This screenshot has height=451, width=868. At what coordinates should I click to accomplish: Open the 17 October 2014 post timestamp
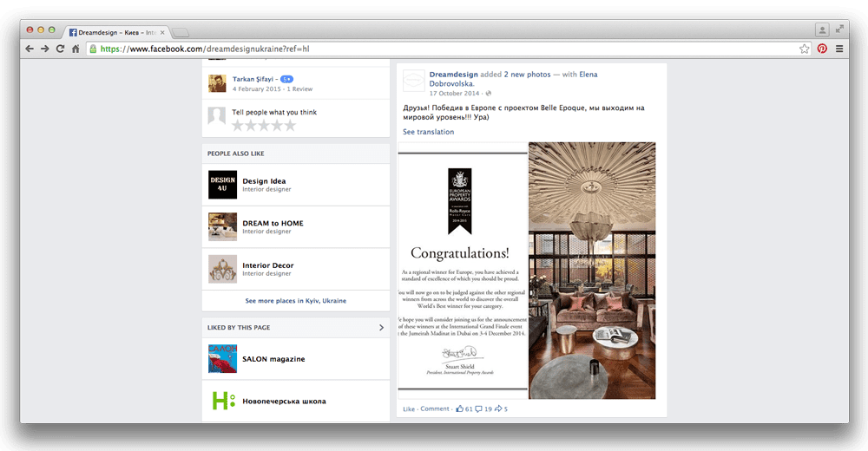click(454, 94)
